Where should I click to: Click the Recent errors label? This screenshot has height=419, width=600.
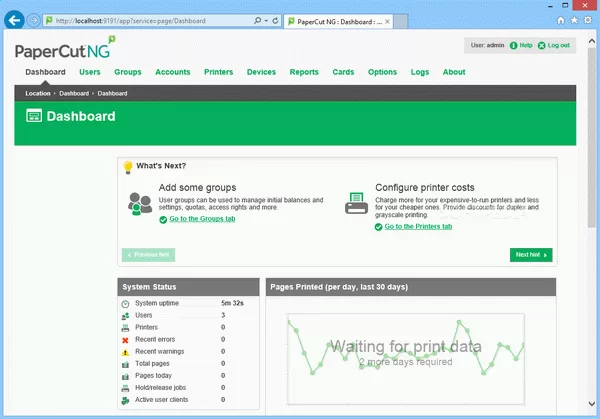point(155,339)
